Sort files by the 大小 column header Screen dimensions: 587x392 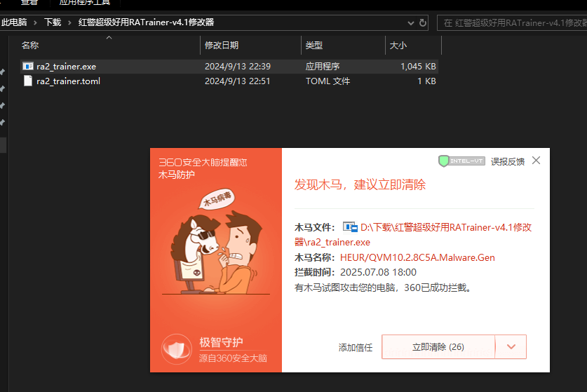coord(398,46)
